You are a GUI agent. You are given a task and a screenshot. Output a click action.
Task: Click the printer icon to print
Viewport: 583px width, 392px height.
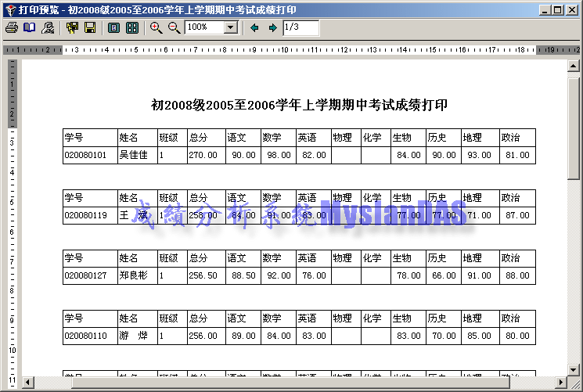pos(11,27)
